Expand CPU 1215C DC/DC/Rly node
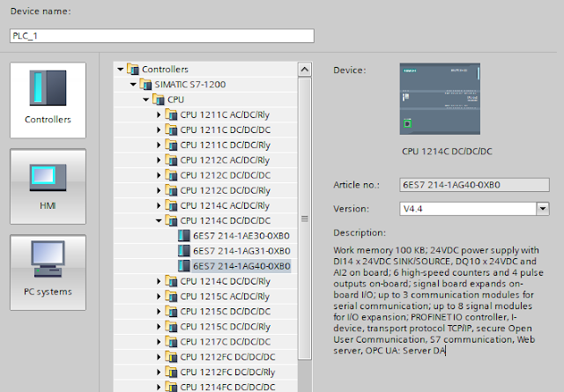564x392 pixels. click(159, 327)
